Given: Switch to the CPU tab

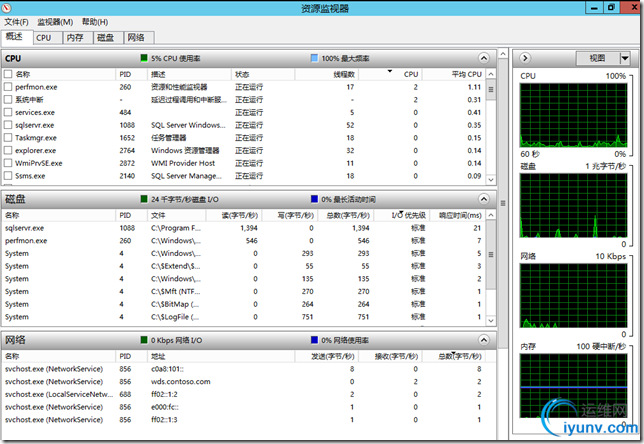Looking at the screenshot, I should (x=47, y=38).
